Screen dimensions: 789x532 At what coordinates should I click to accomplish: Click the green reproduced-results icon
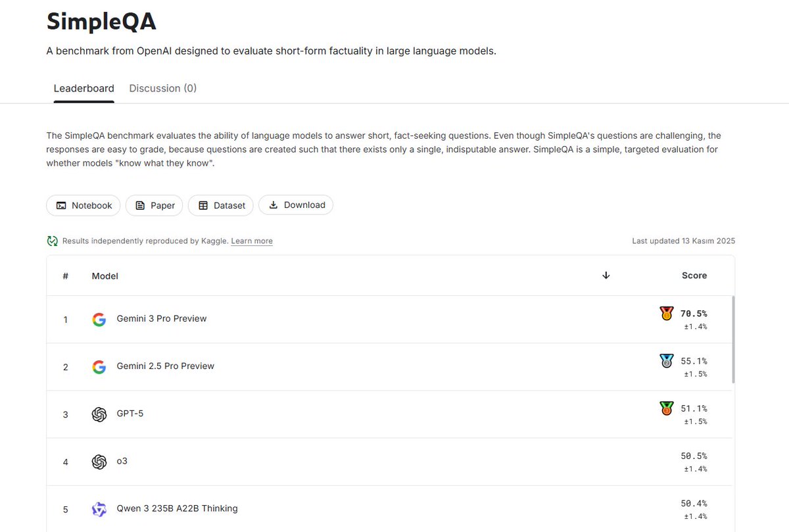53,241
